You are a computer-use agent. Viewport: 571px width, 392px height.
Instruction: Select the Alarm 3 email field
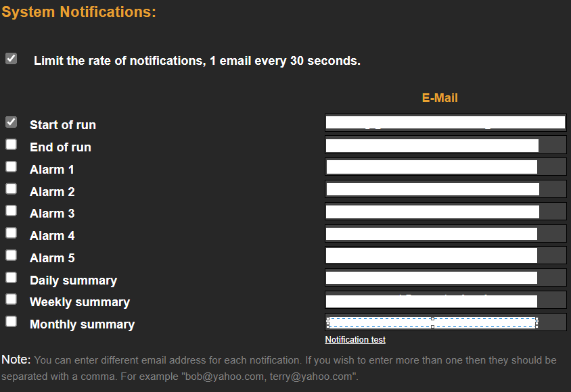point(432,212)
